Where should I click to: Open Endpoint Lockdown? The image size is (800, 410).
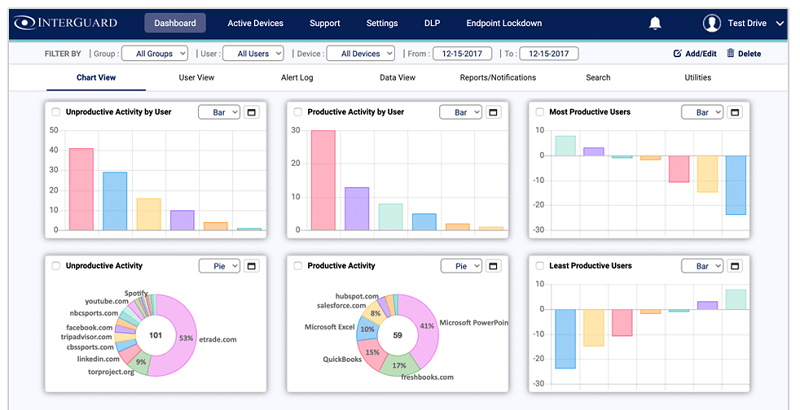click(504, 23)
